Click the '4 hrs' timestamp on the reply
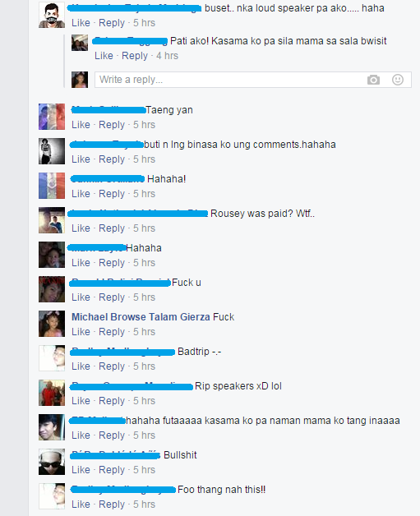The width and height of the screenshot is (420, 516). pyautogui.click(x=167, y=56)
